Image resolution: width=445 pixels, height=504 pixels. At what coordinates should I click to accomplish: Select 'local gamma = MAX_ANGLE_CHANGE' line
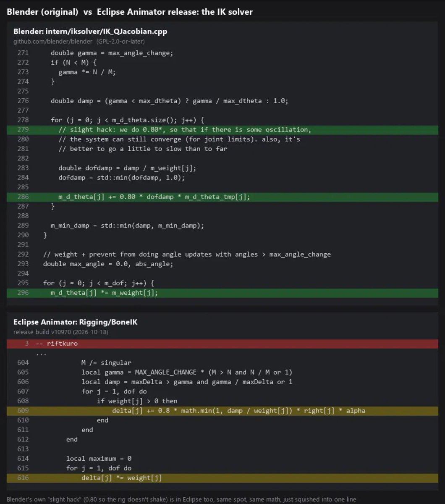point(187,372)
